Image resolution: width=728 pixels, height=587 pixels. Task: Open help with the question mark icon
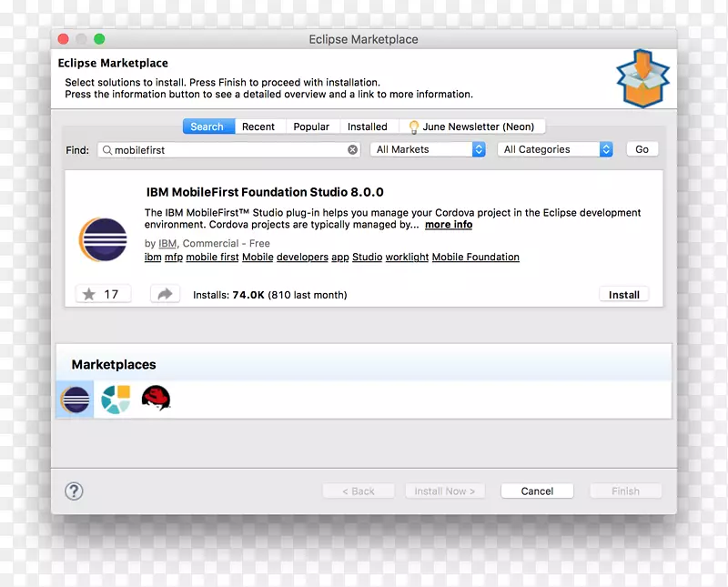click(x=75, y=491)
